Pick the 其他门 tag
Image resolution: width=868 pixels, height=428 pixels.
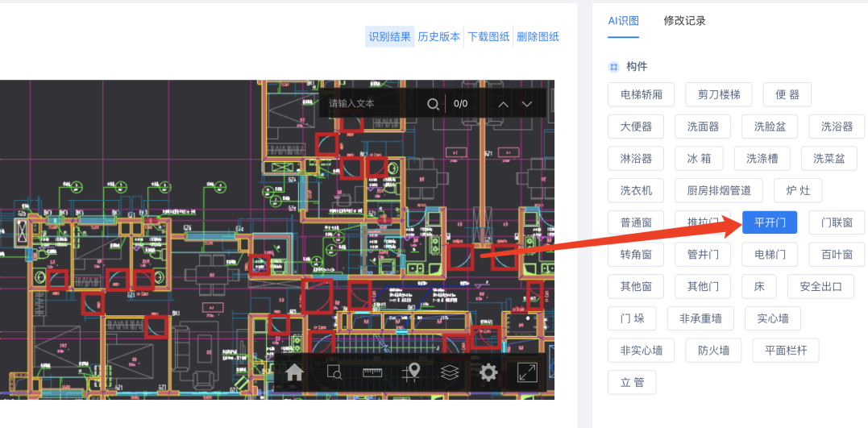click(703, 286)
